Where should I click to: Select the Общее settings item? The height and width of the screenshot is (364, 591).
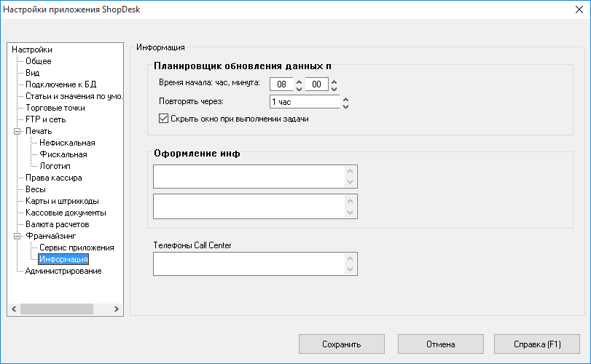pyautogui.click(x=39, y=61)
